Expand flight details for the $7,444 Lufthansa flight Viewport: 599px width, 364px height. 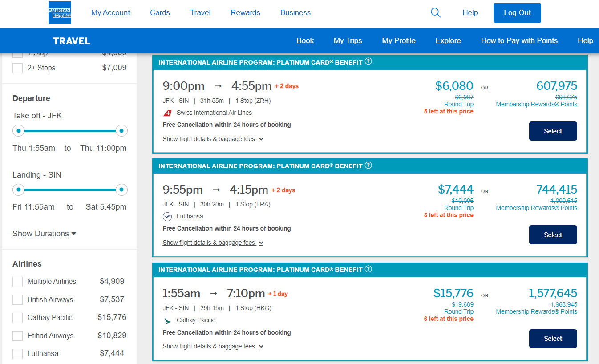click(x=213, y=243)
